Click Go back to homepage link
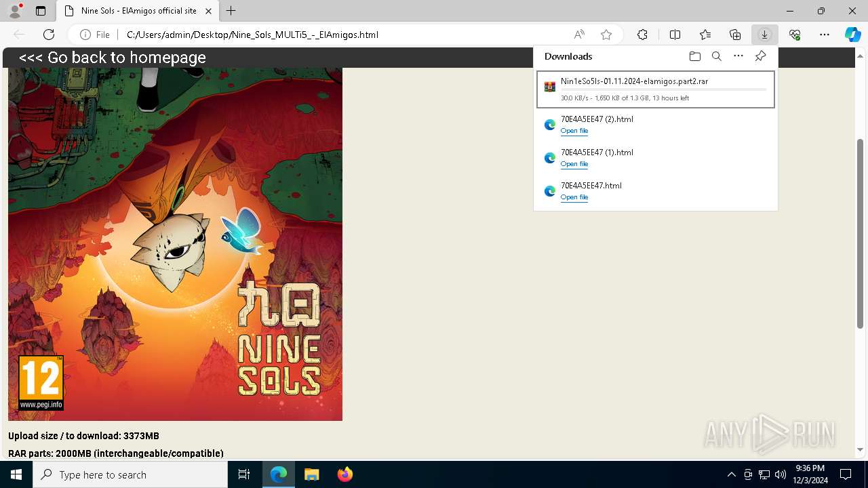868x488 pixels. click(x=113, y=58)
